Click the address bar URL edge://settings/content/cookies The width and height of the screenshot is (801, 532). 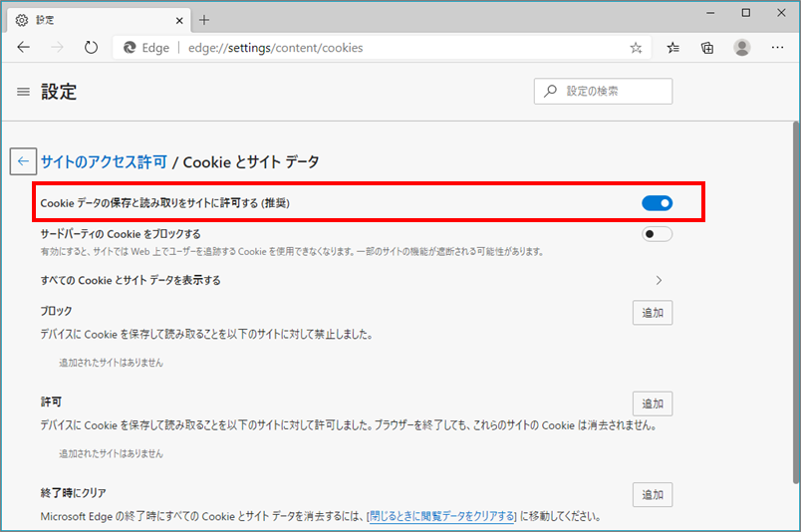pos(275,48)
